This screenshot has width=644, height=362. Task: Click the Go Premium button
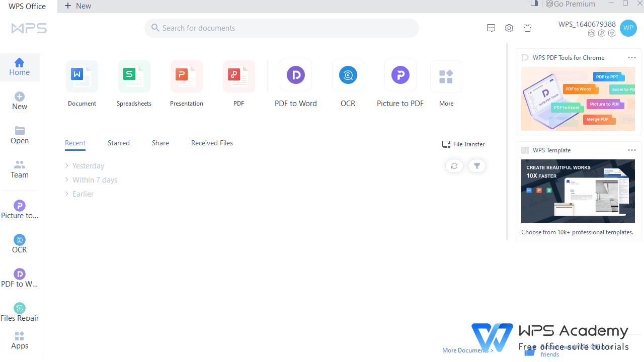(570, 4)
